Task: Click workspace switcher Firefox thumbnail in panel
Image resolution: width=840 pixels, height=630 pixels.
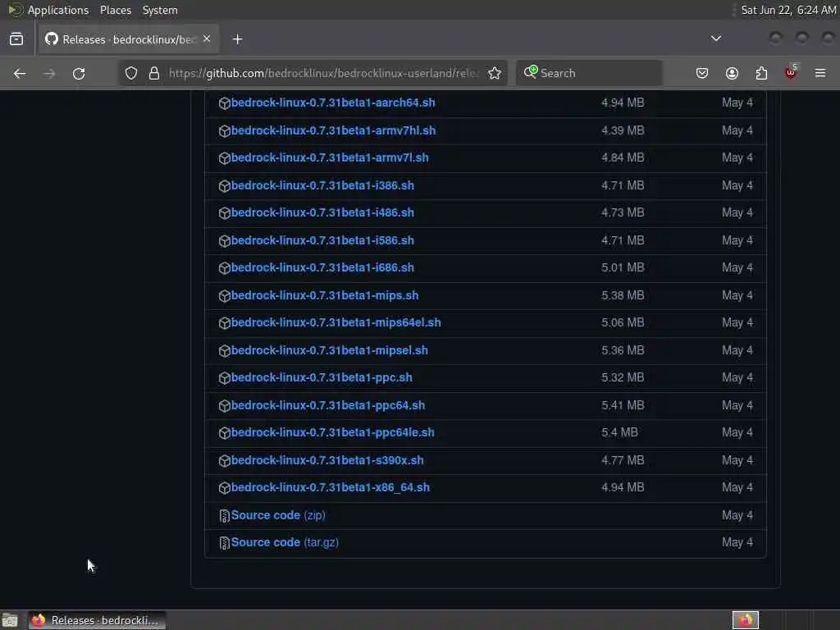Action: click(x=745, y=620)
